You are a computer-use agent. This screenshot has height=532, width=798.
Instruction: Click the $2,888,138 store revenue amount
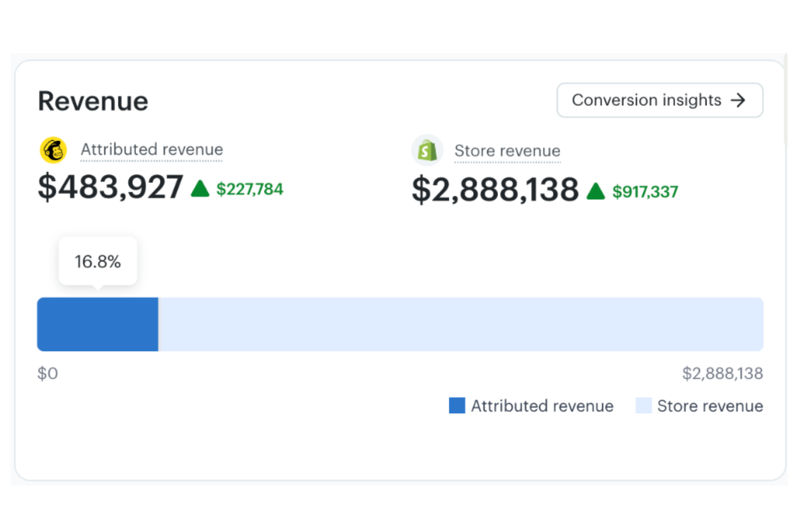pyautogui.click(x=495, y=189)
